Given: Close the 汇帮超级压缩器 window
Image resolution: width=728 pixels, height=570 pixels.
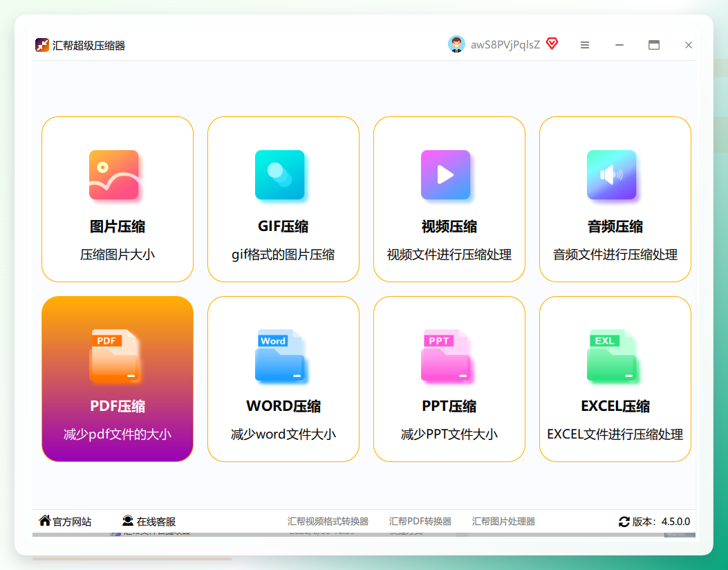Looking at the screenshot, I should 689,45.
